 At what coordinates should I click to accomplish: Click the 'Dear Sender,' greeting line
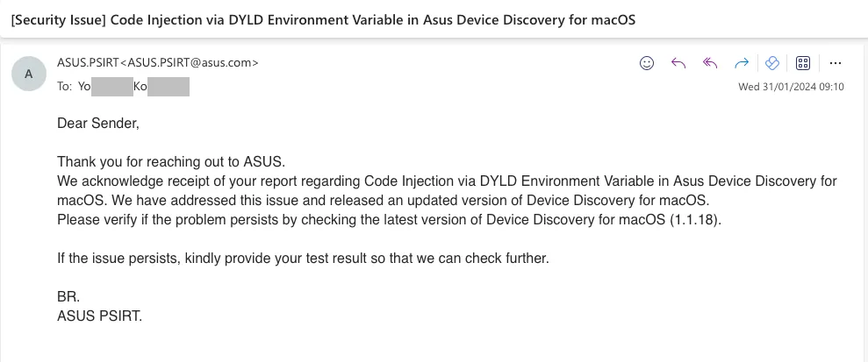point(98,124)
